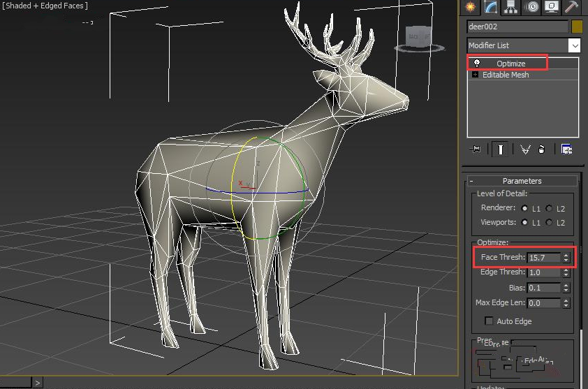This screenshot has width=588, height=389.
Task: Open the Display panel tab
Action: [551, 7]
